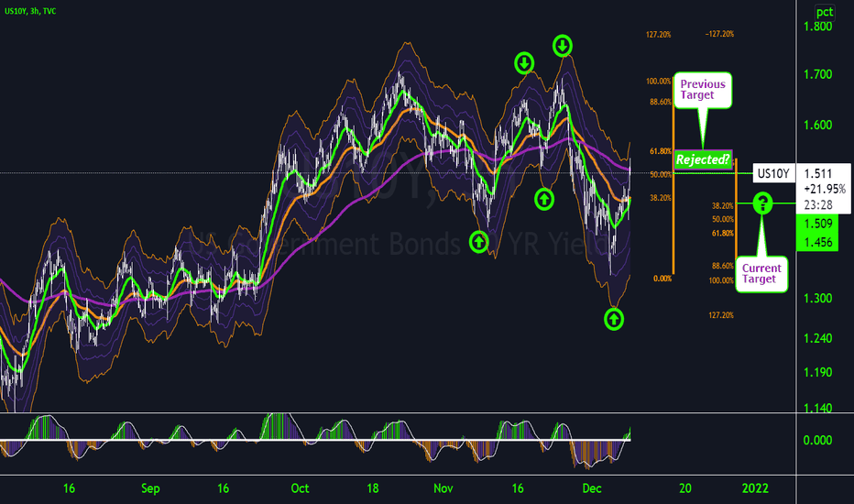This screenshot has height=504, width=854.
Task: Select the down-arrow circle above the highest late-November peak
Action: (x=563, y=46)
